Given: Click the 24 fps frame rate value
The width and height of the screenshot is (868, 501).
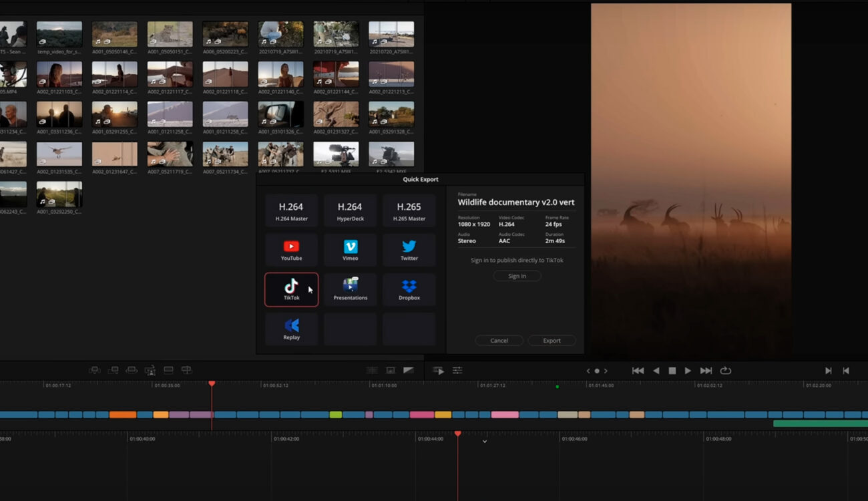Looking at the screenshot, I should click(554, 224).
